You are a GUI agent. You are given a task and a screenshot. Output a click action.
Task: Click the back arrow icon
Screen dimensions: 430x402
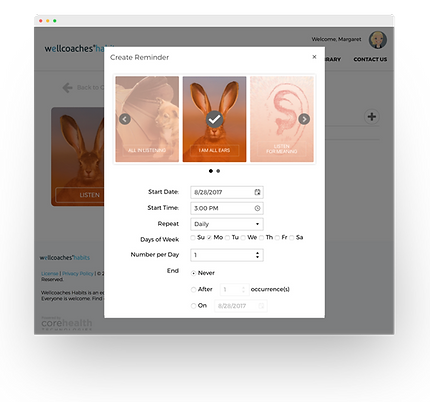click(67, 87)
